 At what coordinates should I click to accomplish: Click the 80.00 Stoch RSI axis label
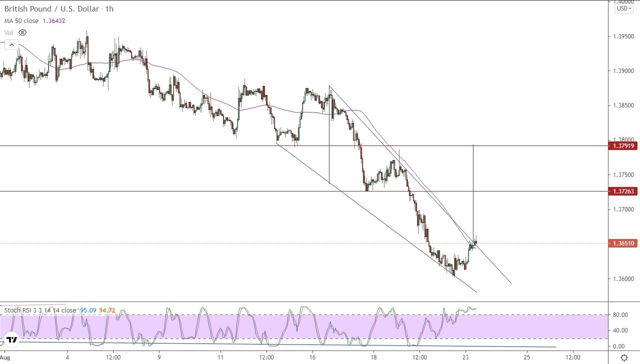click(620, 315)
